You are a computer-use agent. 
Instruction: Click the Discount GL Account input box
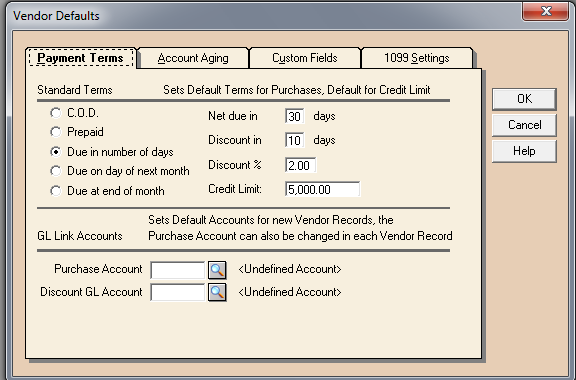coord(177,293)
